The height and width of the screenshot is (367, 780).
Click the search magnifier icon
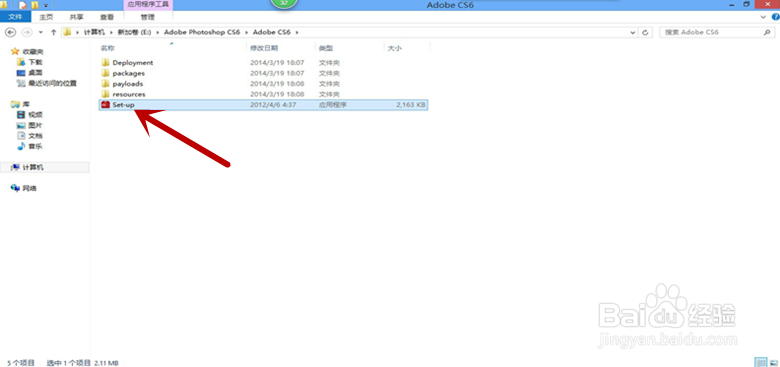(766, 32)
